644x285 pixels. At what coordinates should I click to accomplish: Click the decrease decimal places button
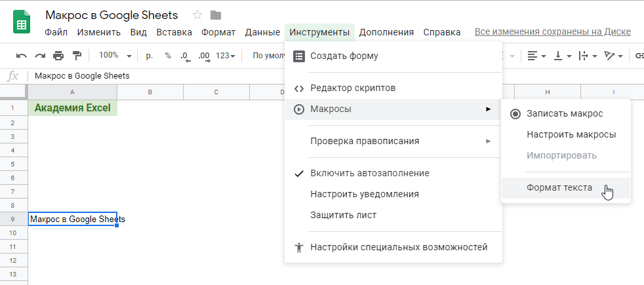point(185,56)
